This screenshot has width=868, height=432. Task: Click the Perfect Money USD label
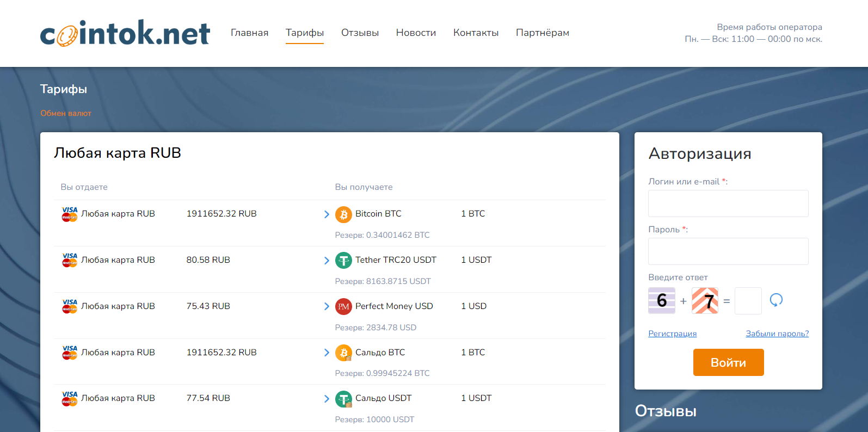(x=394, y=306)
